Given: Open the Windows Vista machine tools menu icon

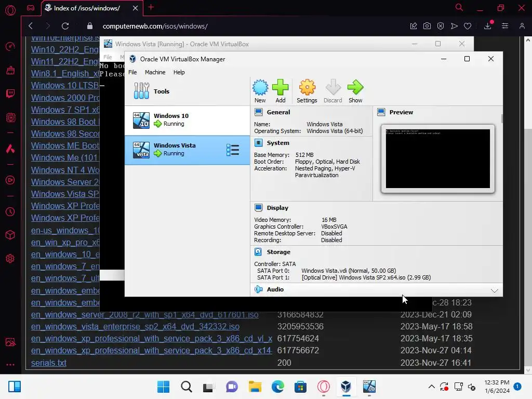Looking at the screenshot, I should point(233,150).
